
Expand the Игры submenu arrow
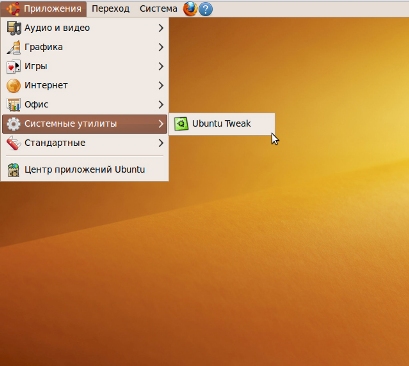tap(161, 66)
